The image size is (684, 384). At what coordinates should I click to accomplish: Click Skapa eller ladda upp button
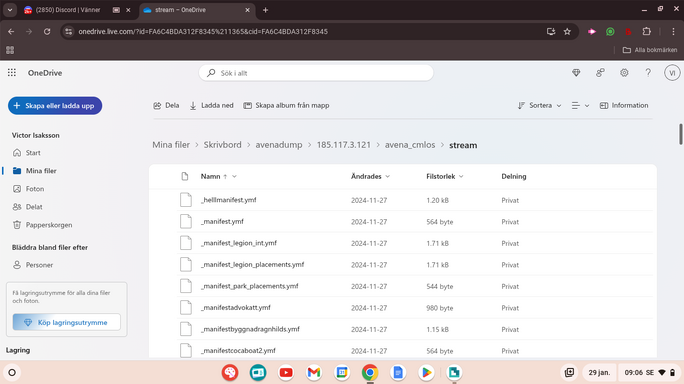pyautogui.click(x=55, y=106)
